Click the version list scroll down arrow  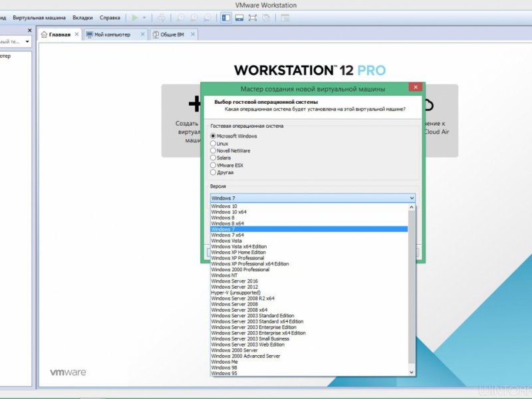[412, 372]
